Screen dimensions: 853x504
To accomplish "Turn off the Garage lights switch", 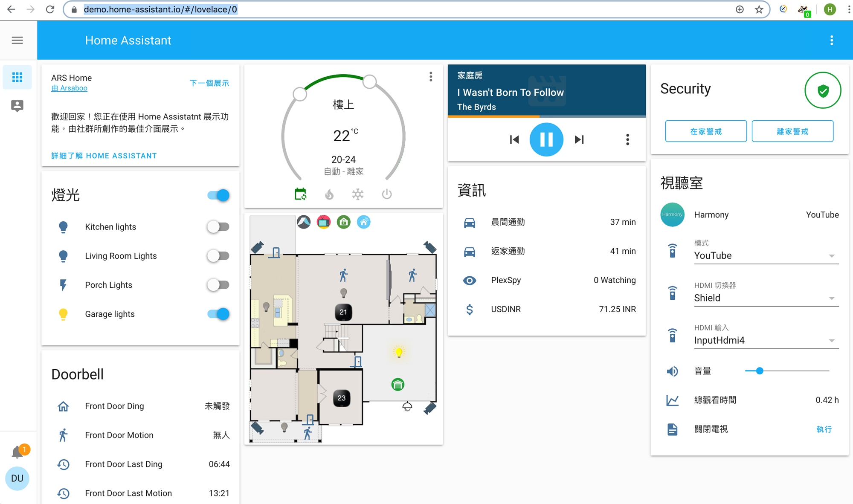I will point(218,314).
